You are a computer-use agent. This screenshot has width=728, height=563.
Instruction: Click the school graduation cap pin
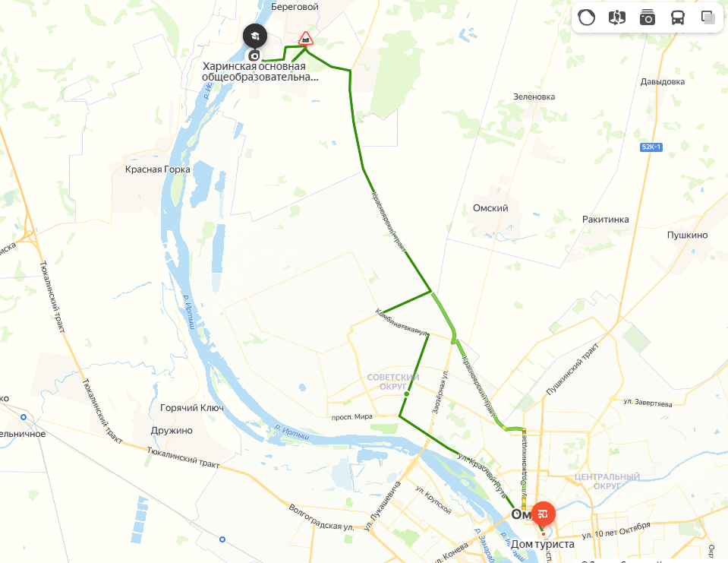[255, 36]
